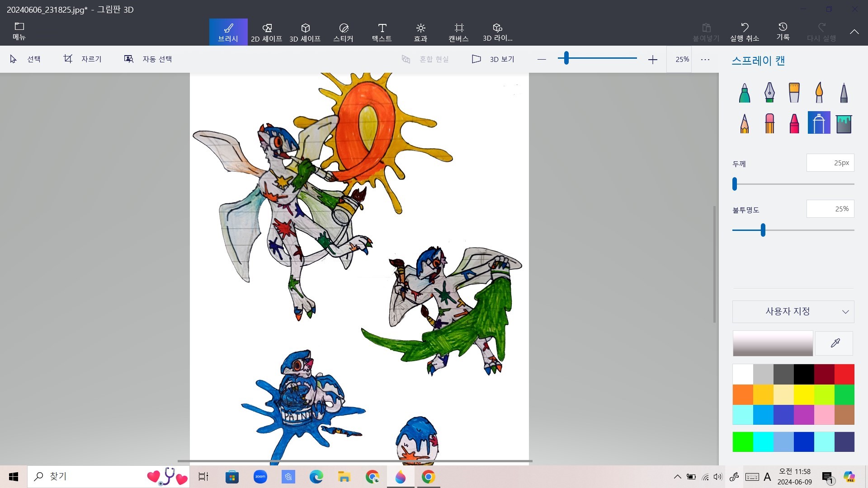Screen dimensions: 868x488
Task: Expand the custom material dropdown
Action: 793,311
